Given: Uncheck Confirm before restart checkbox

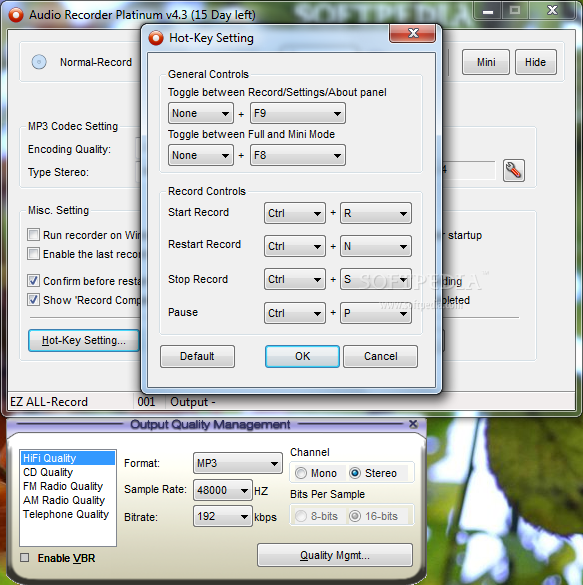Looking at the screenshot, I should [x=33, y=281].
